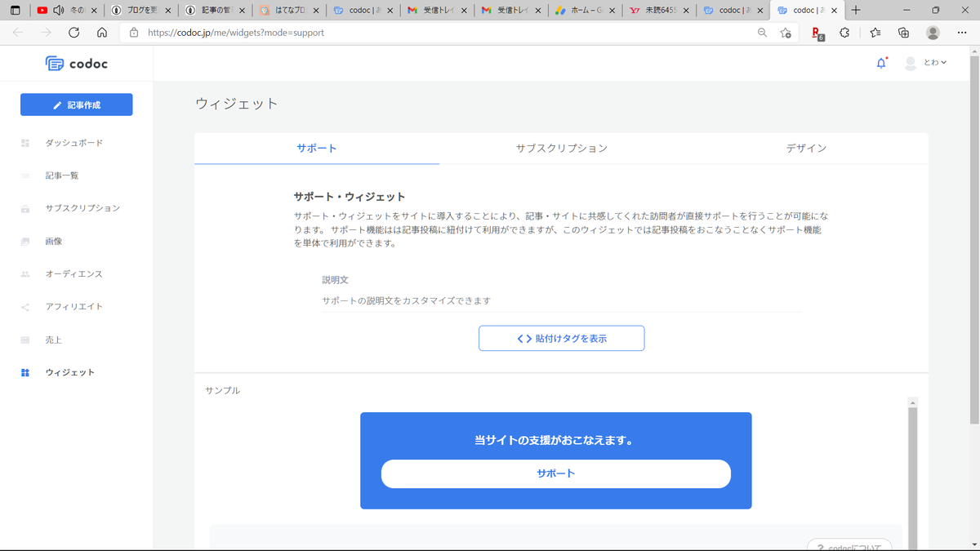The width and height of the screenshot is (980, 551).
Task: Reload the page
Action: pos(73,33)
